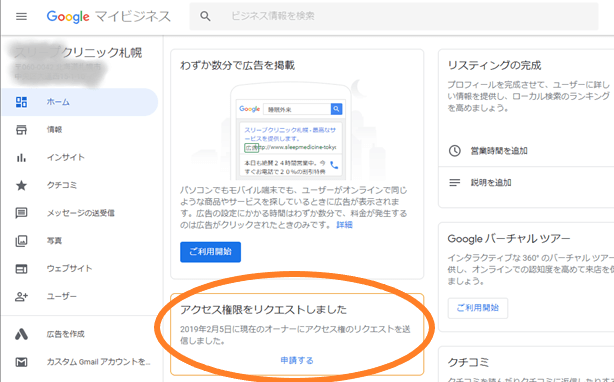The image size is (614, 382).
Task: Open the 写真 photo icon
Action: click(21, 241)
